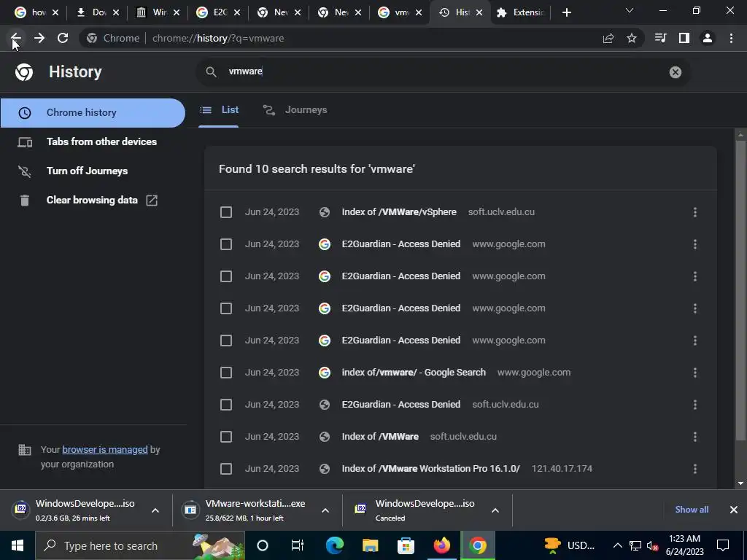Viewport: 747px width, 560px height.
Task: Expand options for canceled WindowsDevelope iso
Action: coord(495,510)
